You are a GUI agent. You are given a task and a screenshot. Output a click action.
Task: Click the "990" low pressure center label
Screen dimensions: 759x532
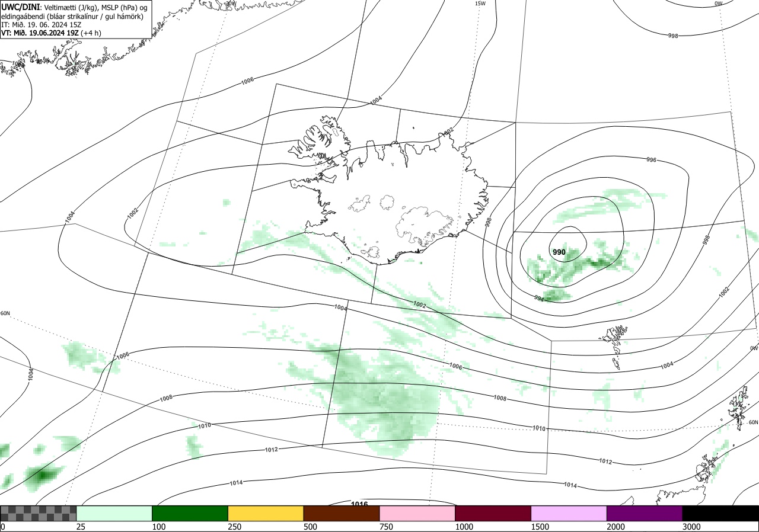tap(559, 252)
